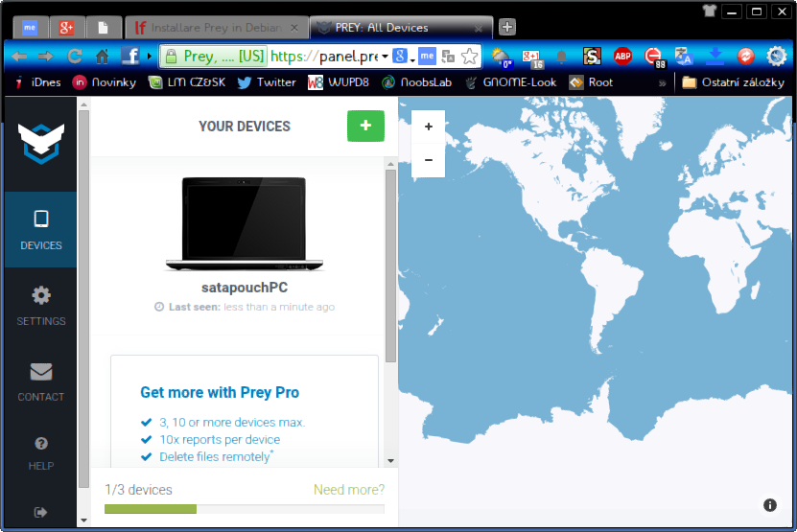Click the secure site Prey [US] badge

[x=214, y=57]
